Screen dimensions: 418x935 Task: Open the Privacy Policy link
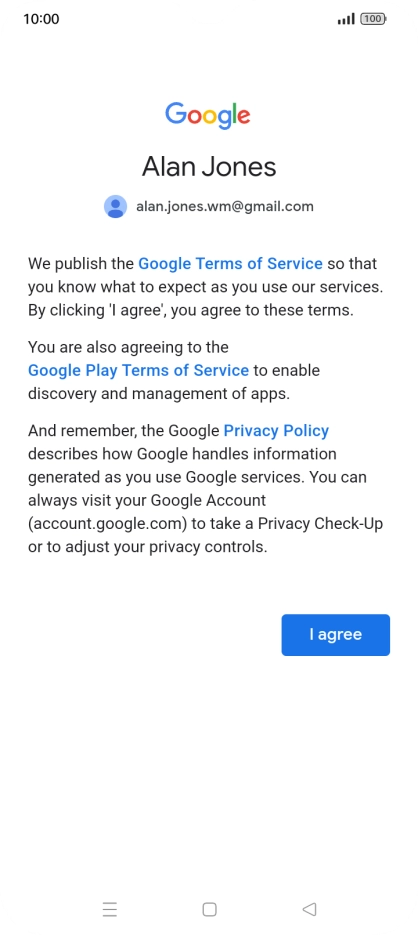[x=276, y=431]
